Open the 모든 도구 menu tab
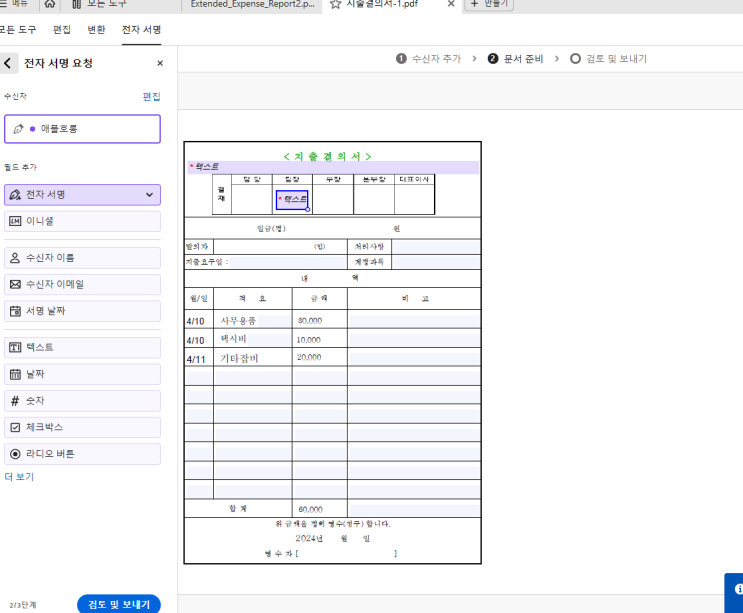This screenshot has width=743, height=613. (x=17, y=30)
